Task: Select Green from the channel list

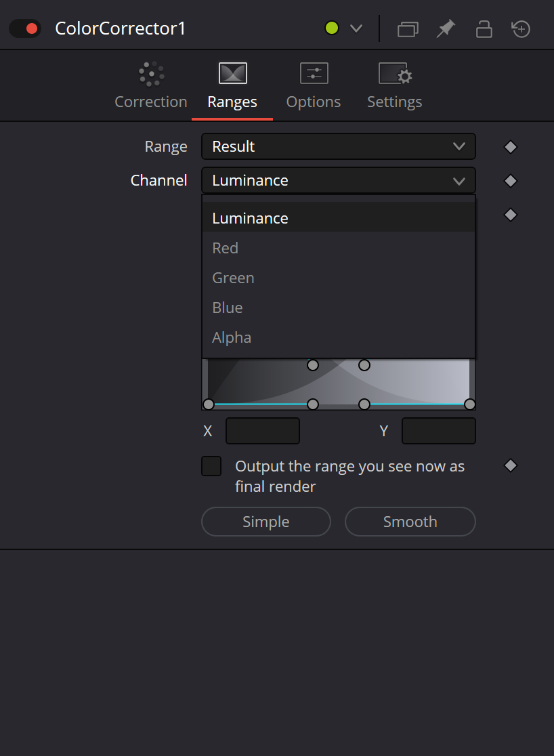Action: [x=339, y=278]
